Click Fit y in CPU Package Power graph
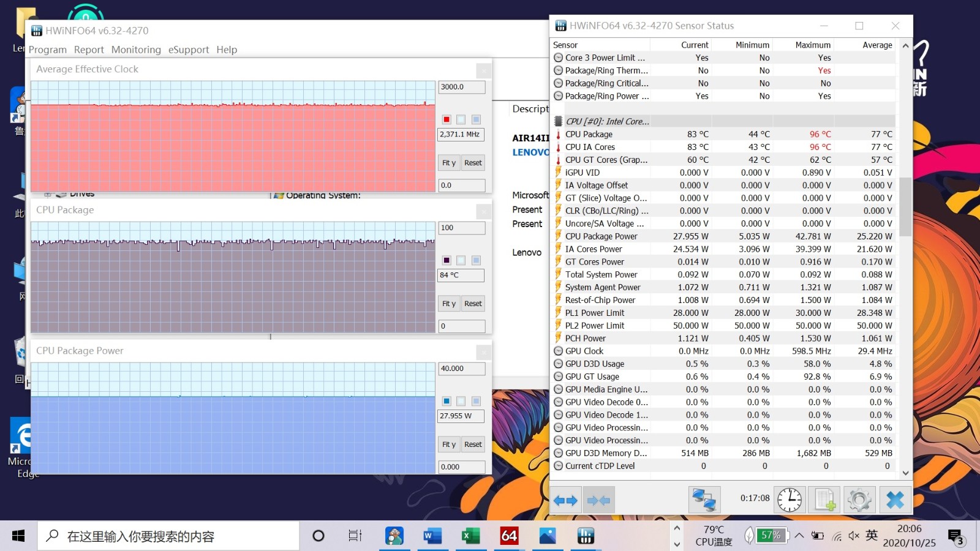This screenshot has width=980, height=551. pyautogui.click(x=449, y=444)
